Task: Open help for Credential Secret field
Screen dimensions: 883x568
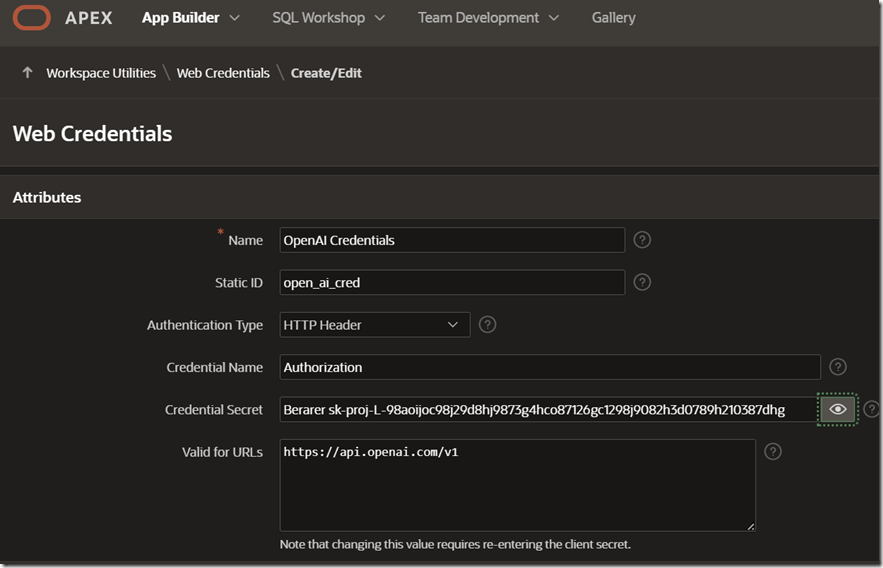Action: [871, 409]
